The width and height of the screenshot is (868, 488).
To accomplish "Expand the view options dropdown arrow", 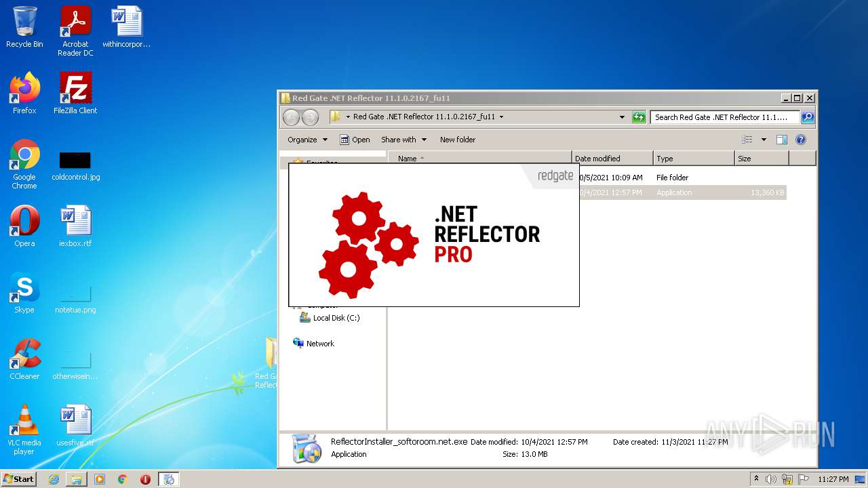I will tap(764, 140).
